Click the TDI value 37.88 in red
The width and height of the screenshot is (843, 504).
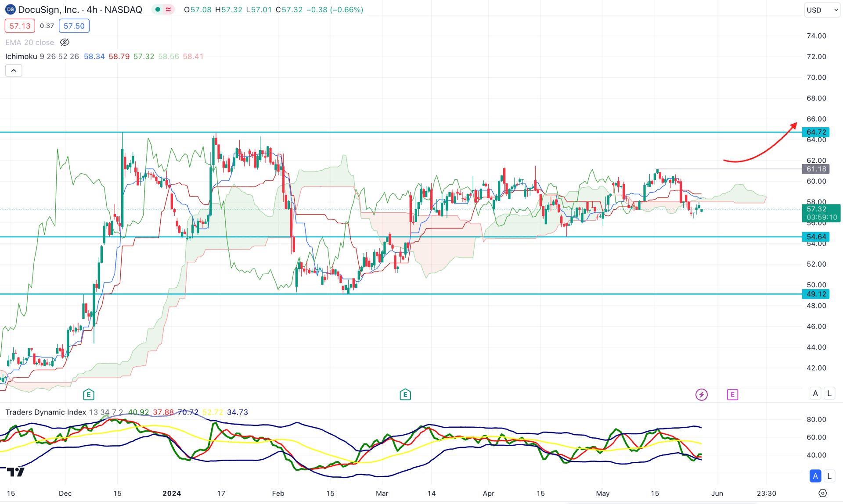(x=163, y=412)
